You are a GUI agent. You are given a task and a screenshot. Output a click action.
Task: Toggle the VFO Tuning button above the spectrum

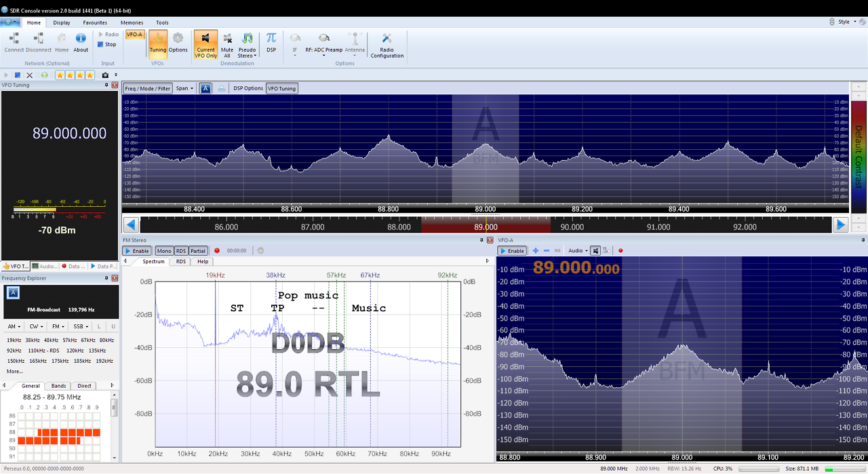pos(281,88)
